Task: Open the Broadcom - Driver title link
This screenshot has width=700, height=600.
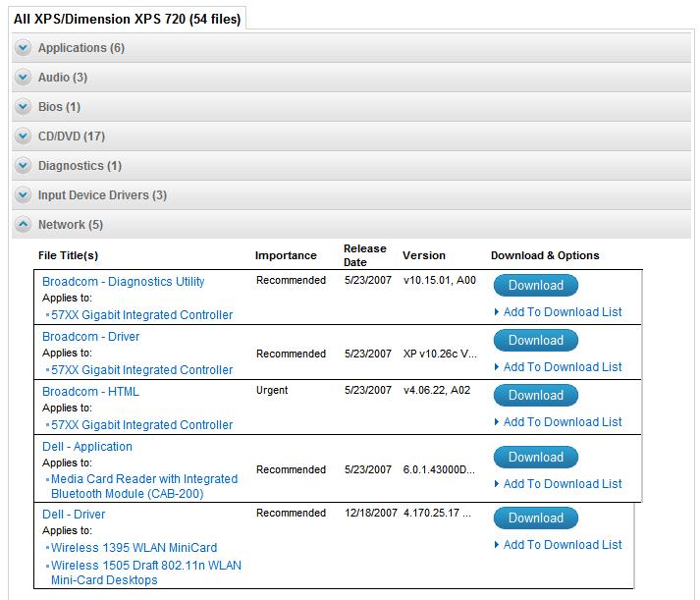Action: 90,337
